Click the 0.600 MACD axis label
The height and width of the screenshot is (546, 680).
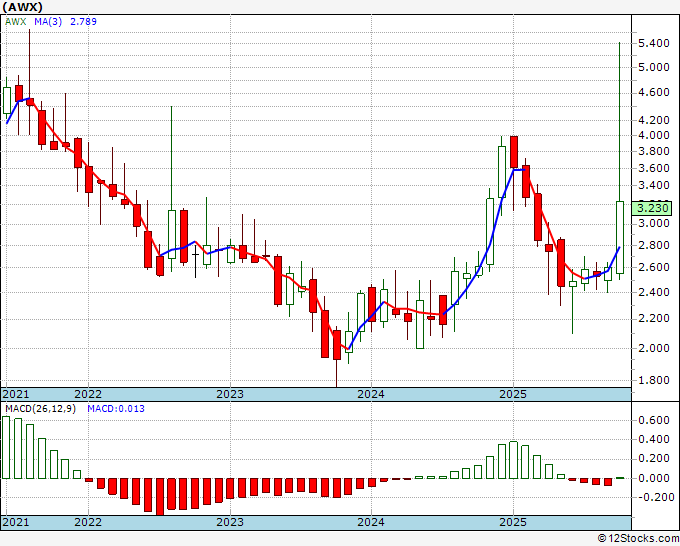[652, 422]
